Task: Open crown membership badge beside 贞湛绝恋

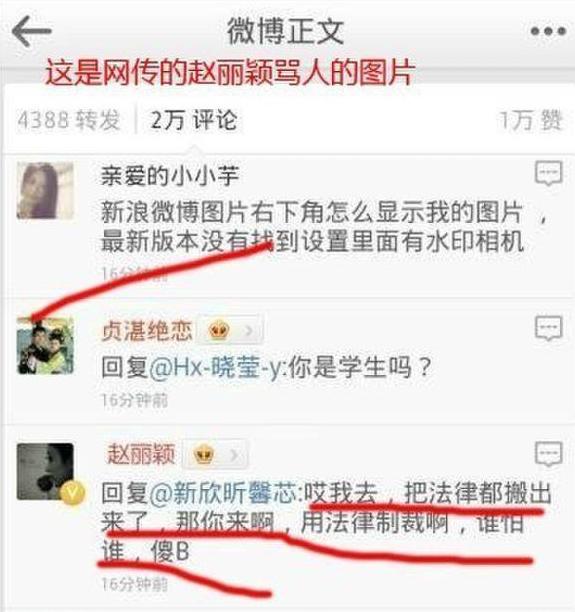Action: [x=230, y=331]
